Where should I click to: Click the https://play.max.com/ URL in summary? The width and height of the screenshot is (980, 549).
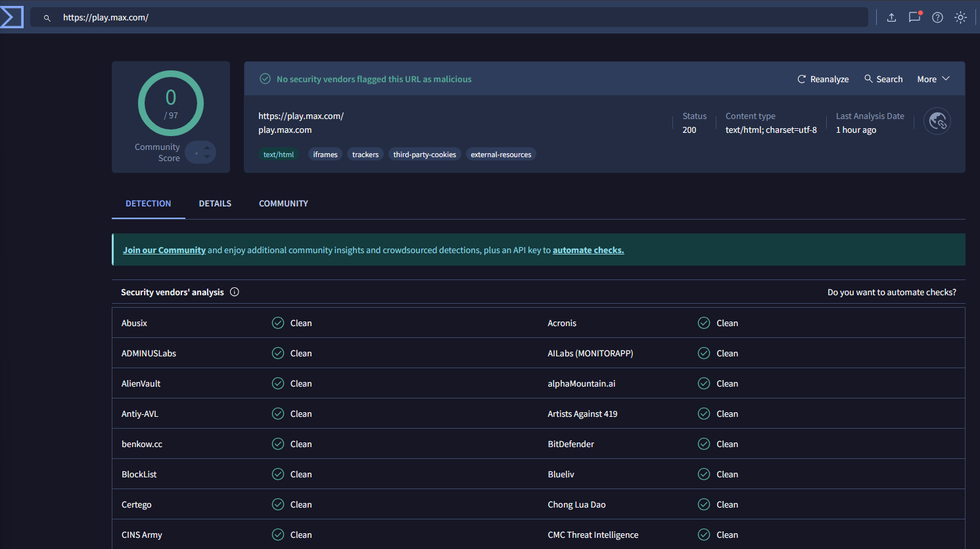coord(301,116)
